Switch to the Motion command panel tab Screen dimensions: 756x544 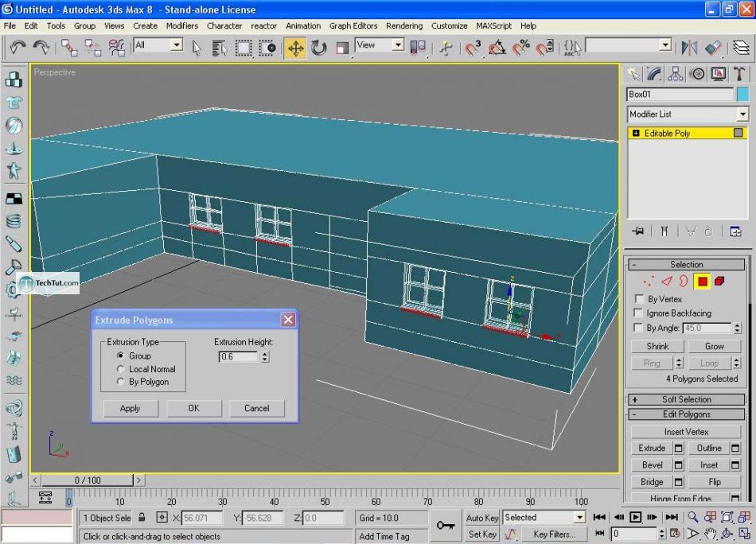[x=696, y=74]
